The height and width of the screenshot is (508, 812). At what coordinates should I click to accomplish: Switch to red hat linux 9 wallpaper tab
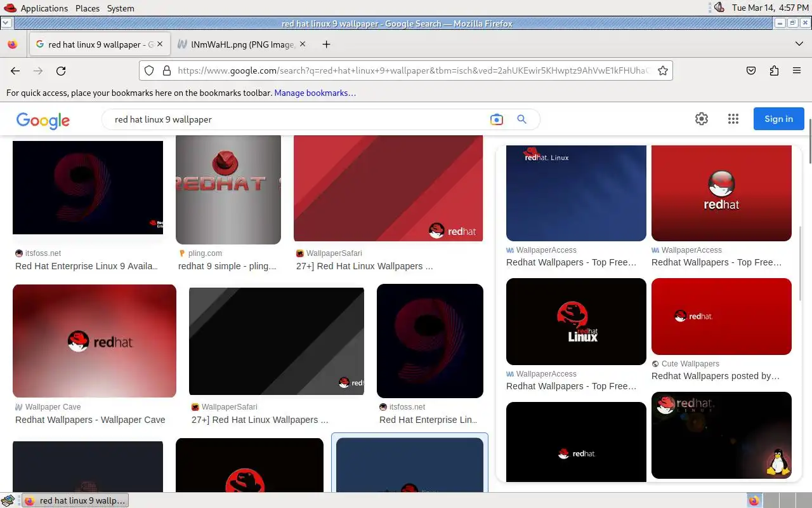click(x=99, y=44)
